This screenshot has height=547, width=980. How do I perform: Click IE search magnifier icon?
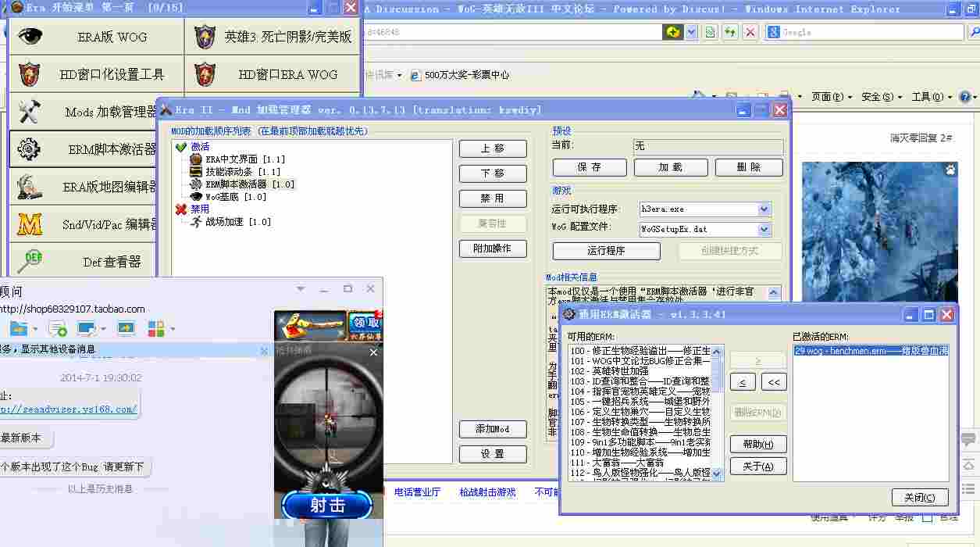coord(973,32)
